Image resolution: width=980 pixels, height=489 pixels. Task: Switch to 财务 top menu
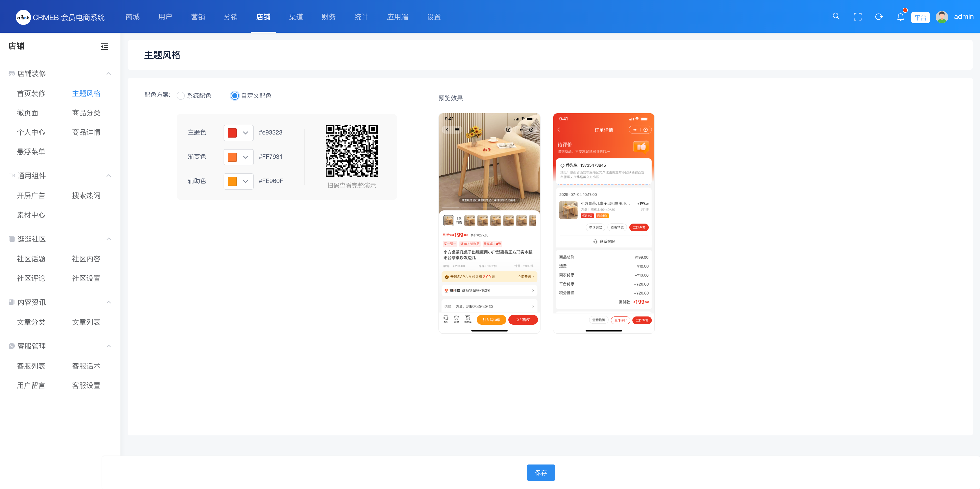coord(328,17)
